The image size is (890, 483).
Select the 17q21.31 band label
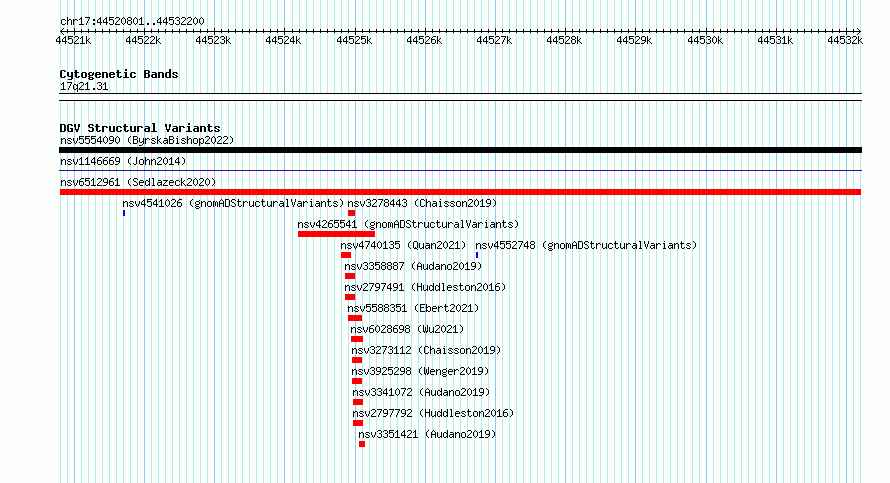(x=84, y=86)
